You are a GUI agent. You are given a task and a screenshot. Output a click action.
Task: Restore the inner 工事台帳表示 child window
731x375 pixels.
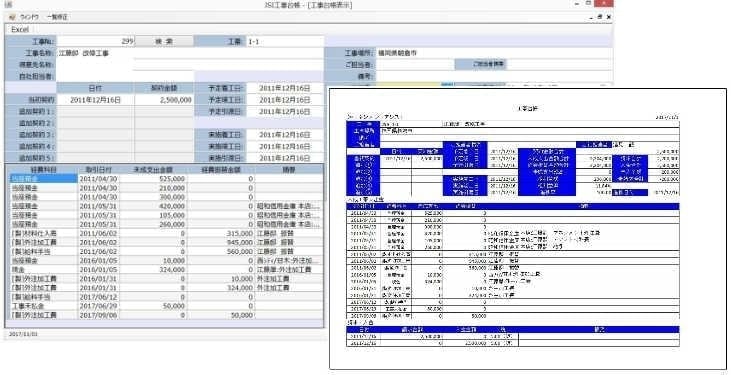pos(600,17)
